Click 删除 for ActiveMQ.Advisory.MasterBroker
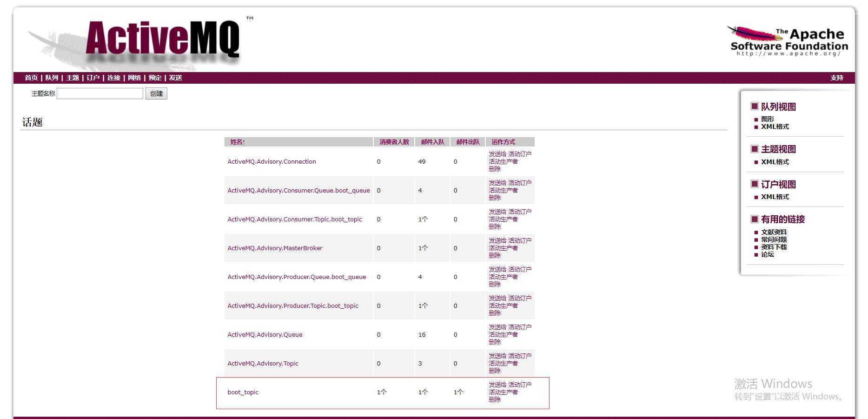 [x=495, y=255]
